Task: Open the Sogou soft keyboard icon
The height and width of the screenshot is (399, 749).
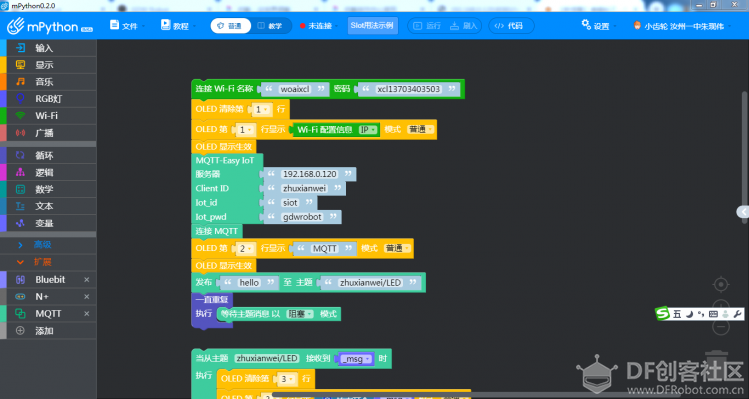Action: click(713, 314)
